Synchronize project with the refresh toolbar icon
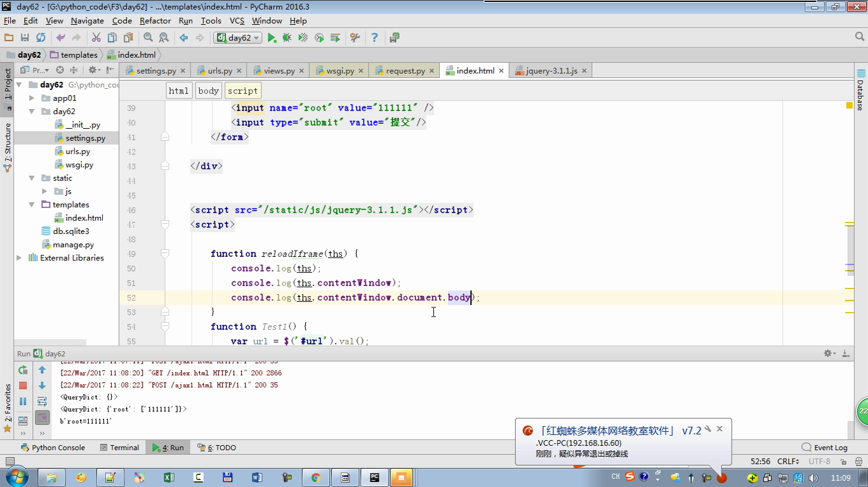Viewport: 868px width, 487px height. point(41,38)
